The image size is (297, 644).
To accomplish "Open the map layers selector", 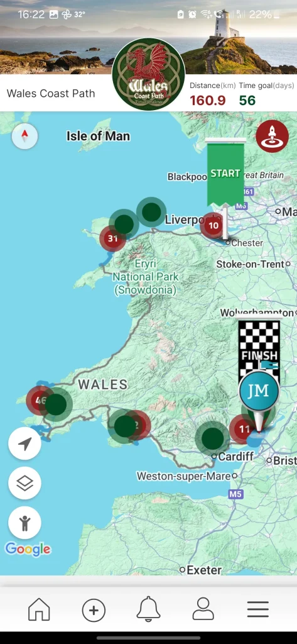I will pos(24,483).
